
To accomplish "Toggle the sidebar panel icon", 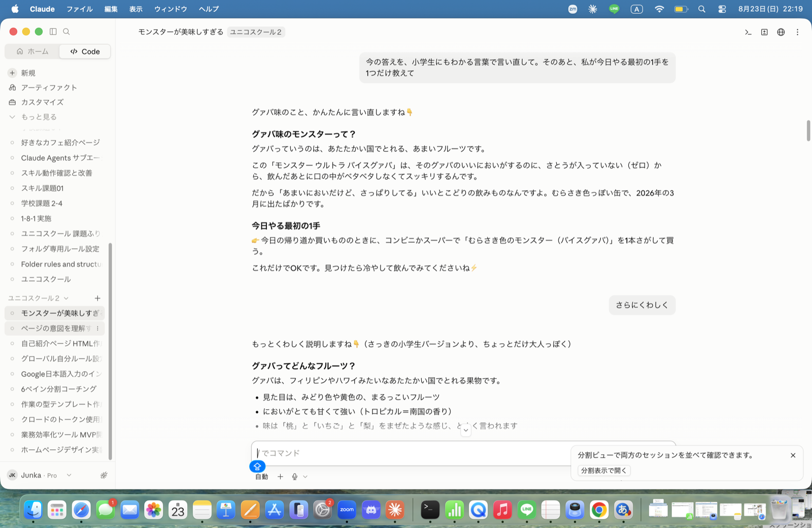I will pyautogui.click(x=53, y=31).
